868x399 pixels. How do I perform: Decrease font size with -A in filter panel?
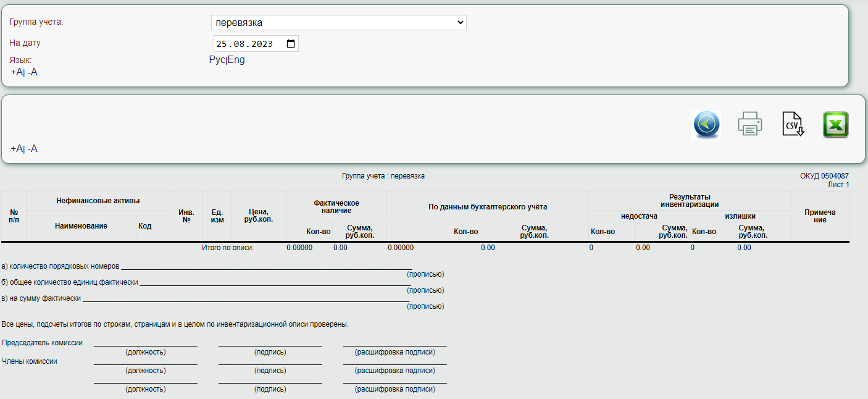pyautogui.click(x=33, y=72)
